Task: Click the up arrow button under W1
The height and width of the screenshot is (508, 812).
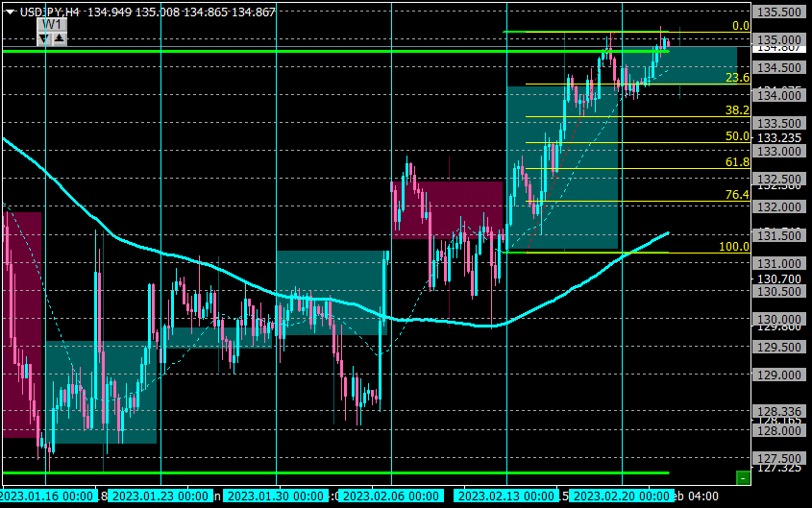Action: click(x=60, y=38)
